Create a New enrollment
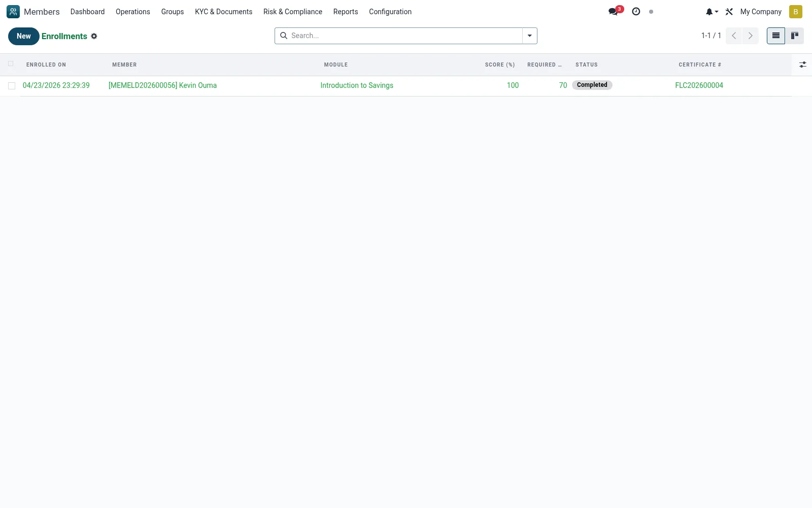The width and height of the screenshot is (812, 508). (24, 36)
